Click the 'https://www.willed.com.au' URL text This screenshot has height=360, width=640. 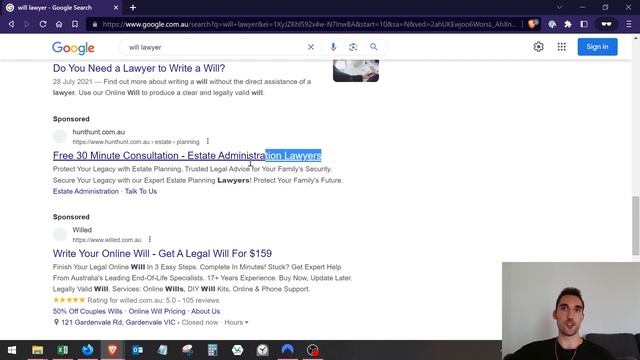(107, 240)
